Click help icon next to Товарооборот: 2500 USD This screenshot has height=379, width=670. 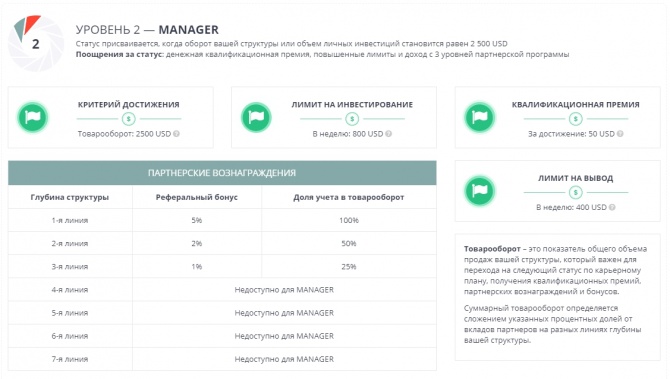point(176,134)
